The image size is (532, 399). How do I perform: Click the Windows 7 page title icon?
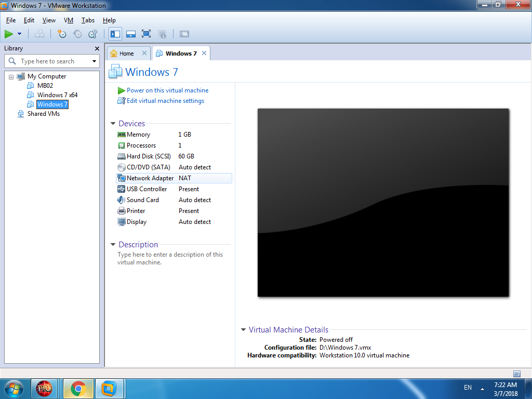coord(115,72)
